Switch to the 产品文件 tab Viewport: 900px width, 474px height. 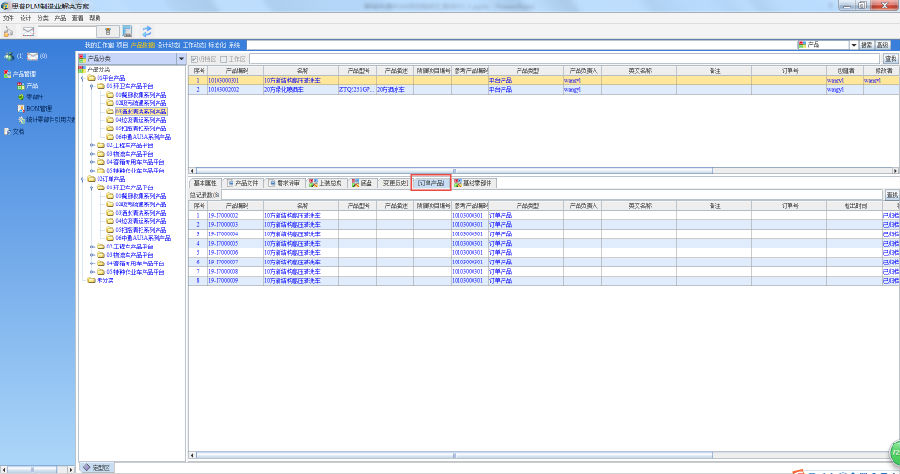[x=246, y=183]
